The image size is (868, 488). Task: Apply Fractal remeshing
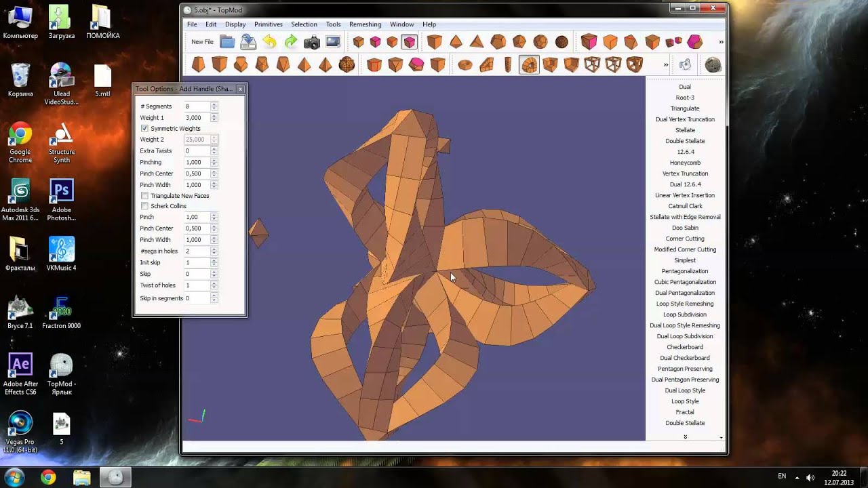coord(685,412)
